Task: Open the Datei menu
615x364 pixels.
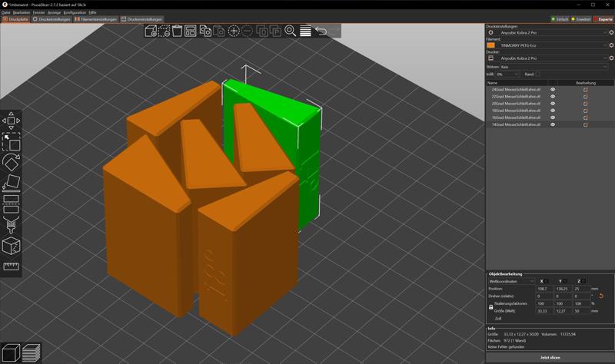Action: [5, 12]
